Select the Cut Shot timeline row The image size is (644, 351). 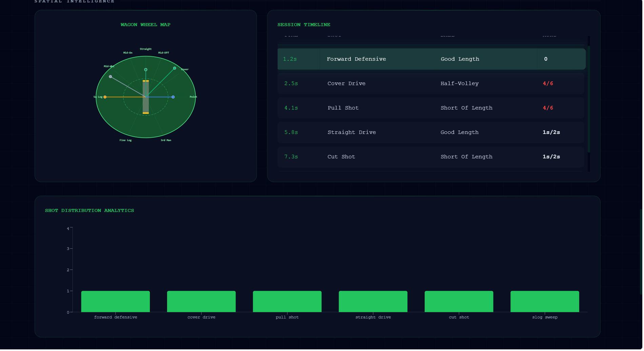[x=431, y=157]
